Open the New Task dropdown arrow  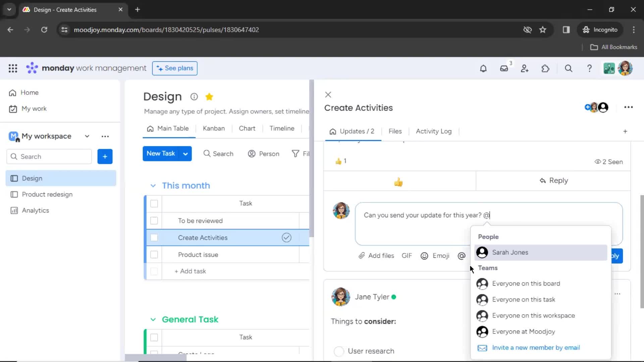pos(185,154)
